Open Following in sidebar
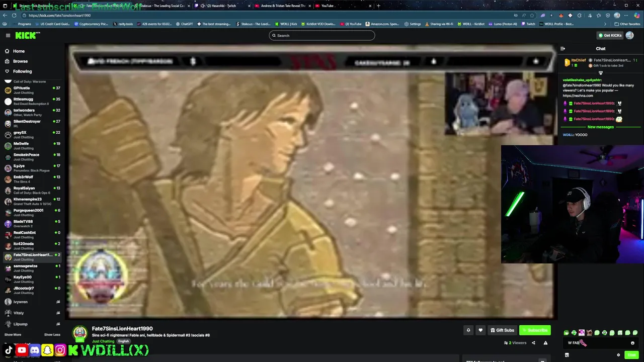 coord(22,71)
